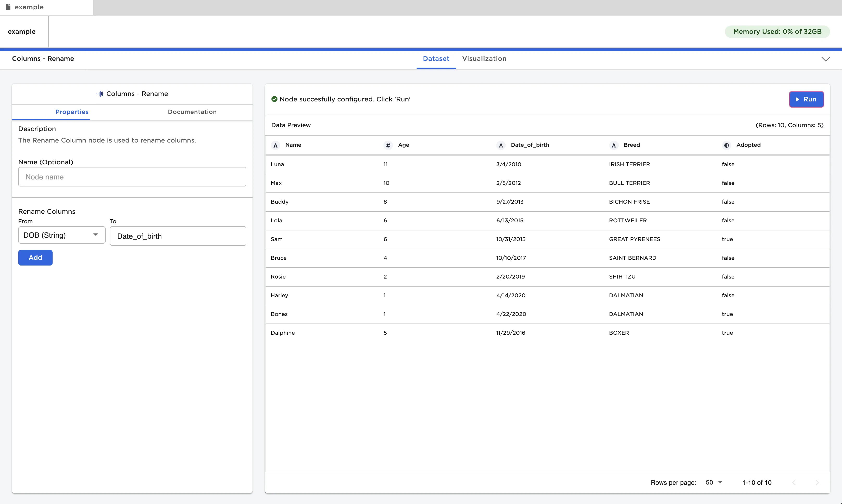This screenshot has height=504, width=842.
Task: Click the waveform icon beside Columns - Rename title
Action: 100,94
